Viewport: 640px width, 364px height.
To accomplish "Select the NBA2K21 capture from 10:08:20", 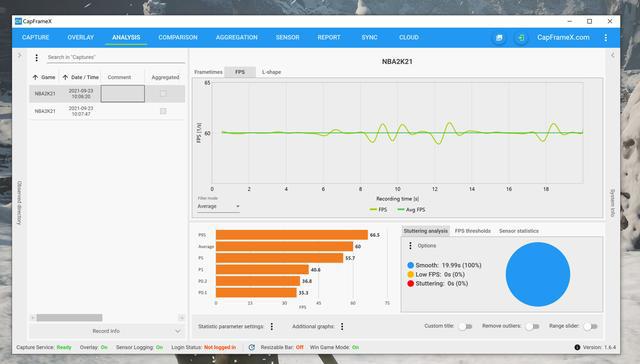I will point(107,93).
